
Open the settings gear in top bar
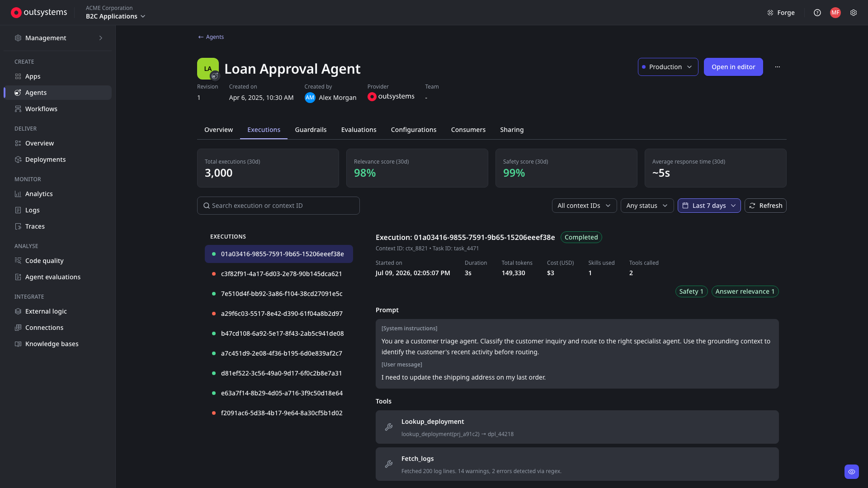pos(854,13)
